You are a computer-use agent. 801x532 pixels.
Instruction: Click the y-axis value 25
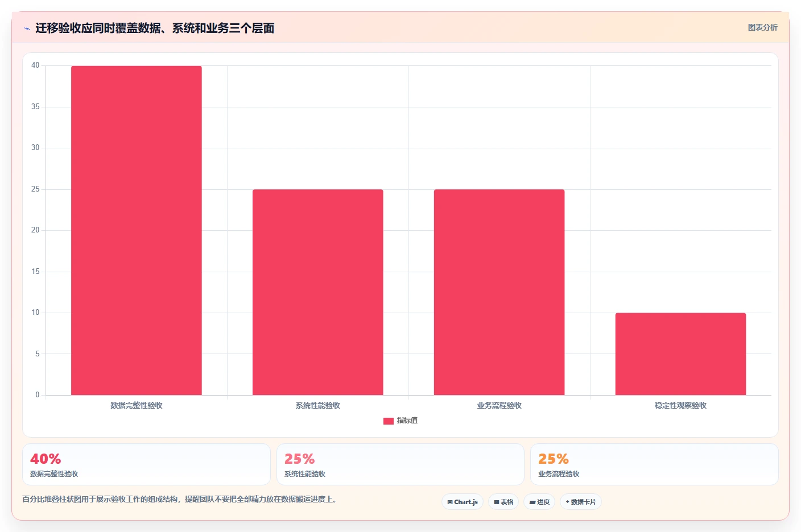(x=35, y=189)
